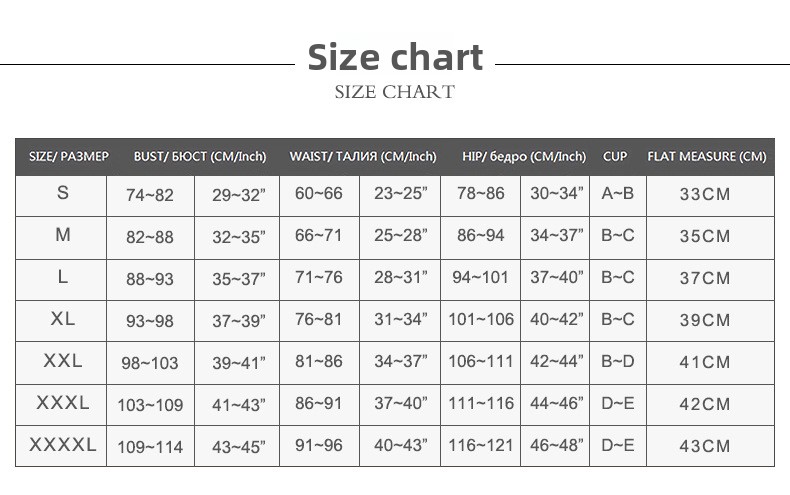The width and height of the screenshot is (790, 495).
Task: Pick the XL size cell
Action: (x=63, y=319)
